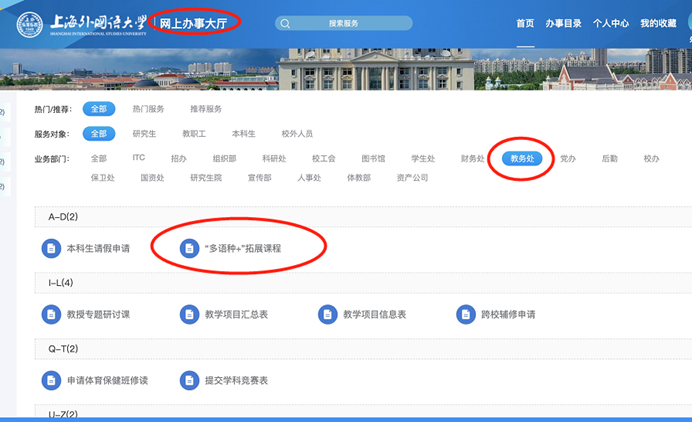692x422 pixels.
Task: Filter service audience by 校外人员
Action: pos(297,134)
